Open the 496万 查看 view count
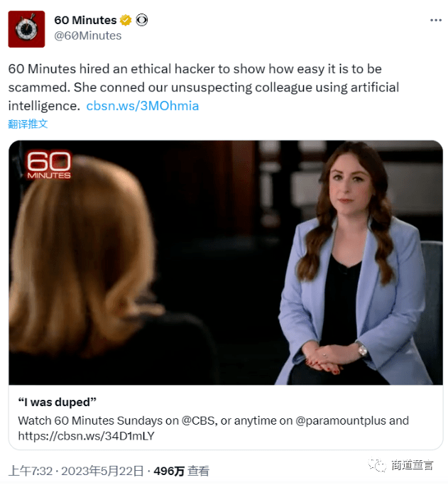448x485 pixels. click(x=182, y=471)
